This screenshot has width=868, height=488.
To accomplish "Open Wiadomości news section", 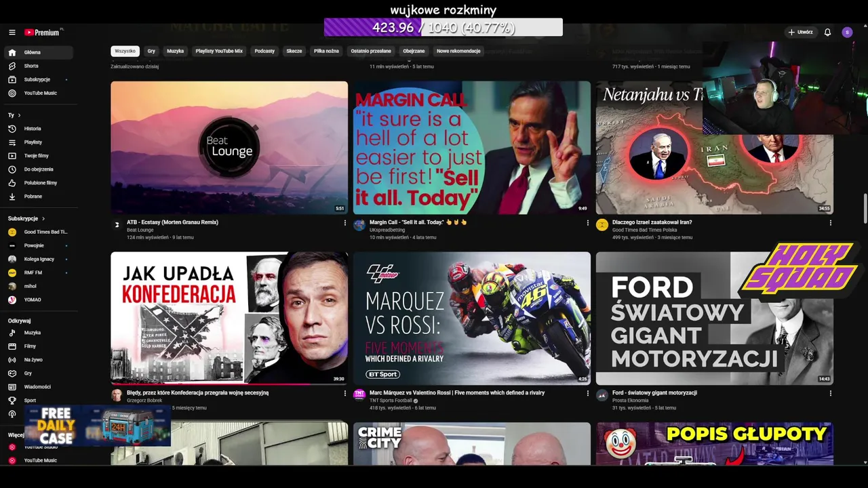I will pyautogui.click(x=38, y=387).
